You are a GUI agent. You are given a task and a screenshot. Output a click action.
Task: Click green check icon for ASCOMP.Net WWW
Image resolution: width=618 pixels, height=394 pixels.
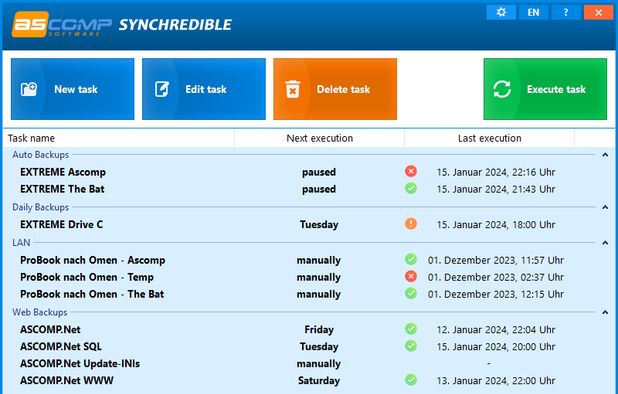coord(411,380)
